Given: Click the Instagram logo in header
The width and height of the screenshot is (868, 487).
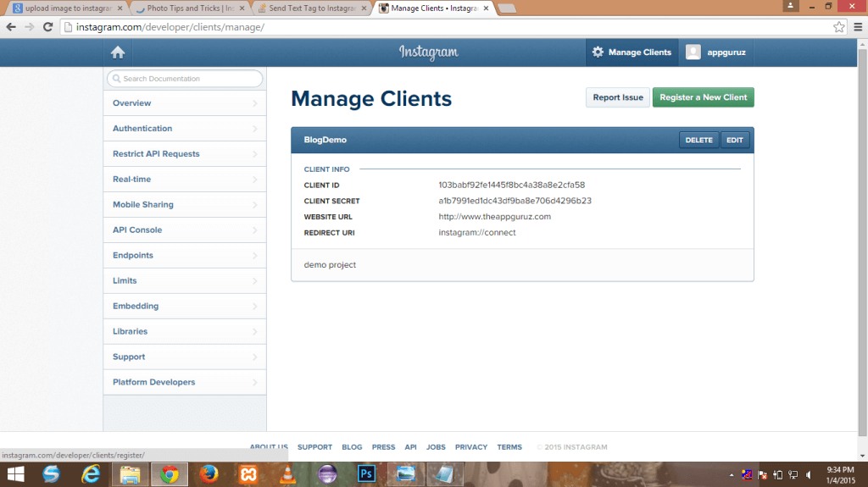Looking at the screenshot, I should coord(428,52).
